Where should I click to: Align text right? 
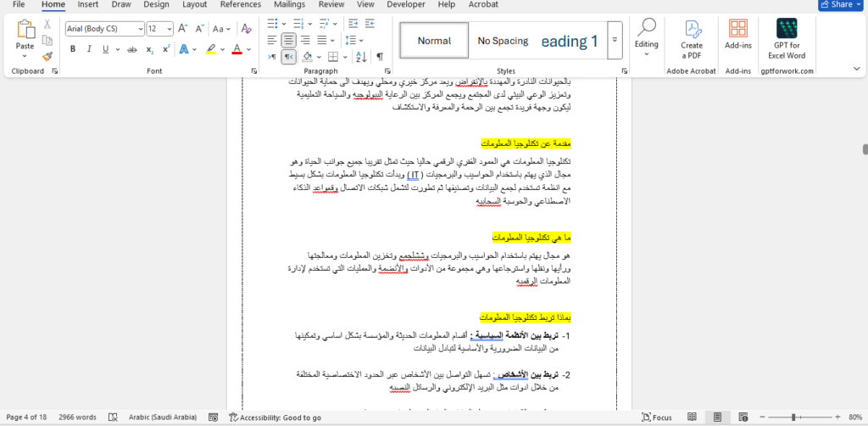point(304,40)
